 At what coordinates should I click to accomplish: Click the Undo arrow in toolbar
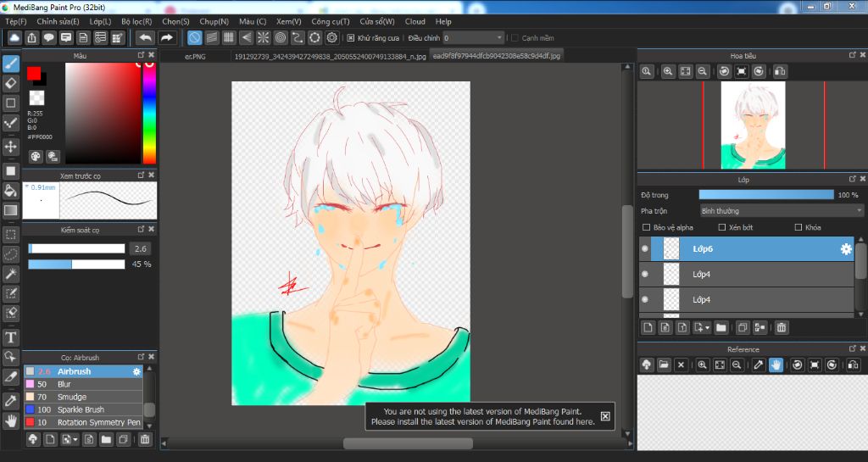[x=145, y=37]
